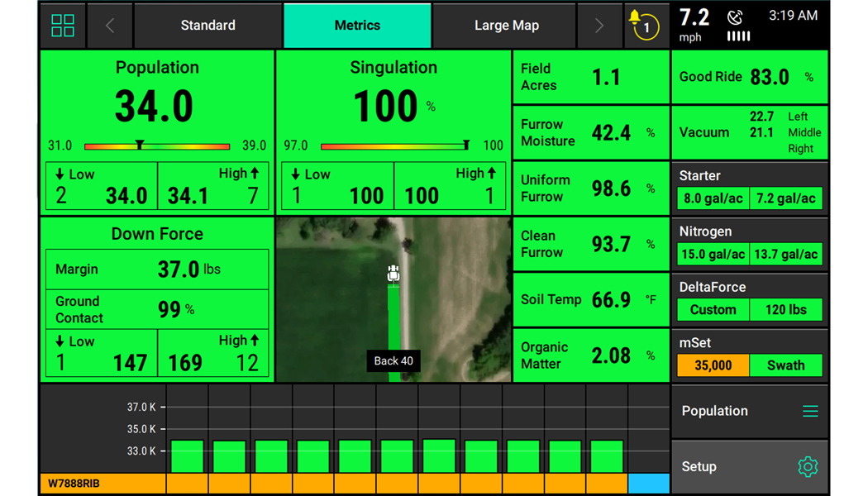Expand the Population low row details
Screen dimensions: 868x496
point(101,186)
